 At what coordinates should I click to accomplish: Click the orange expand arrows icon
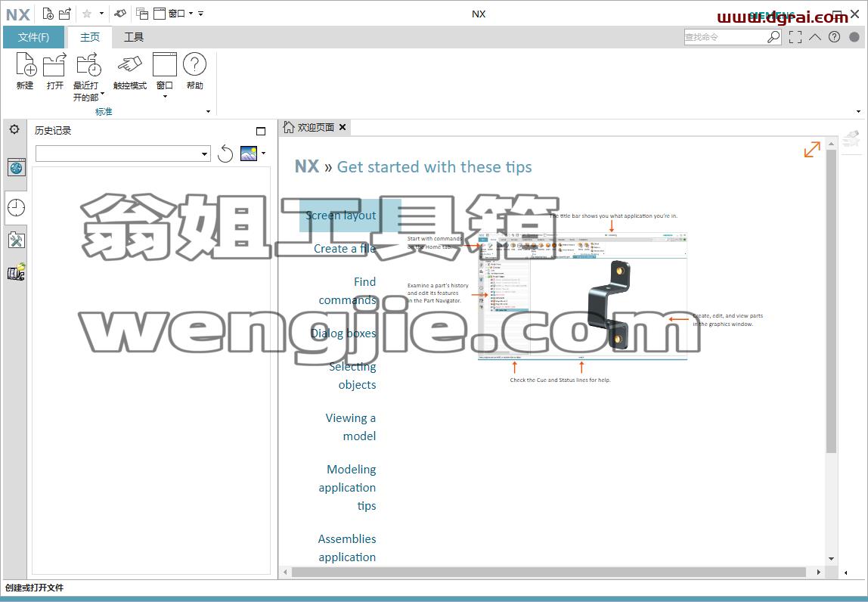[x=812, y=149]
